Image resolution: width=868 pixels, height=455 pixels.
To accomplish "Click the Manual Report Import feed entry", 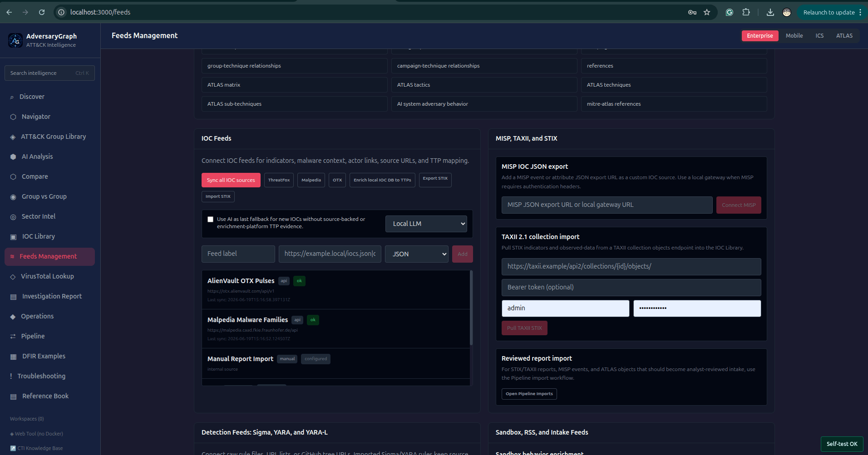I will (336, 363).
